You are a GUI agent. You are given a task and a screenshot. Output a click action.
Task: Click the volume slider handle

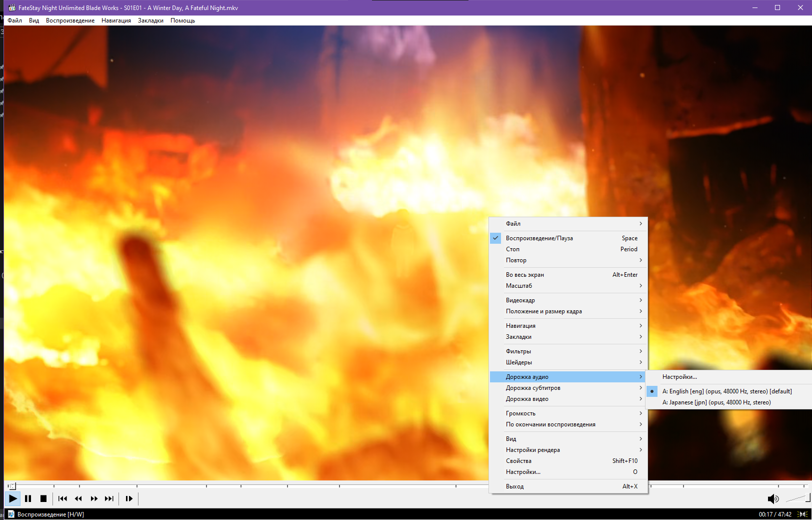(807, 498)
